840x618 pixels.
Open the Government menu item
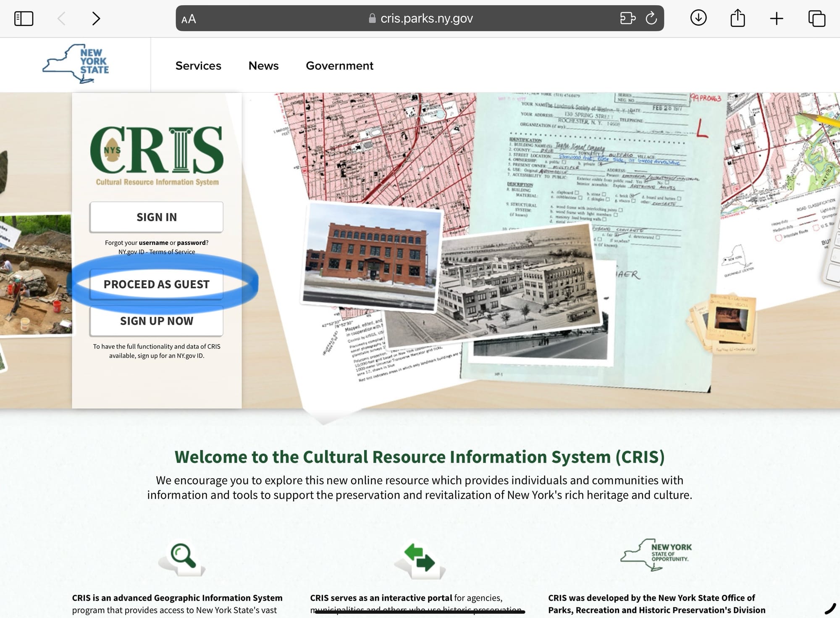pyautogui.click(x=339, y=66)
